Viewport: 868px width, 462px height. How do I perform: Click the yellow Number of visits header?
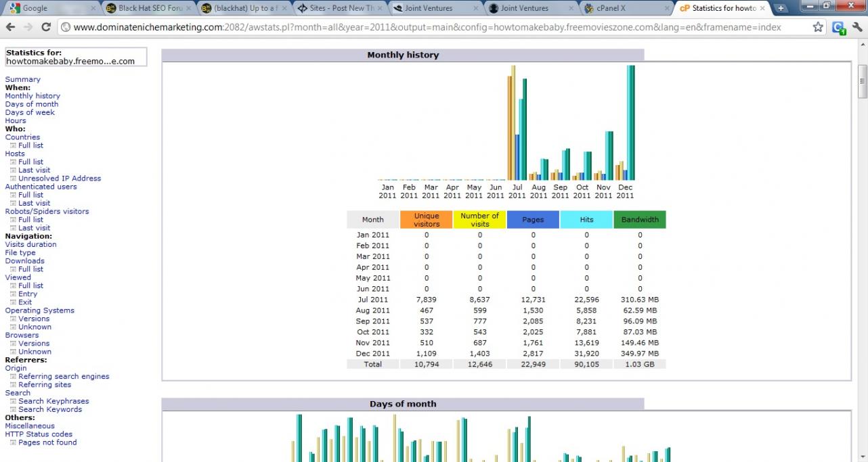tap(480, 220)
